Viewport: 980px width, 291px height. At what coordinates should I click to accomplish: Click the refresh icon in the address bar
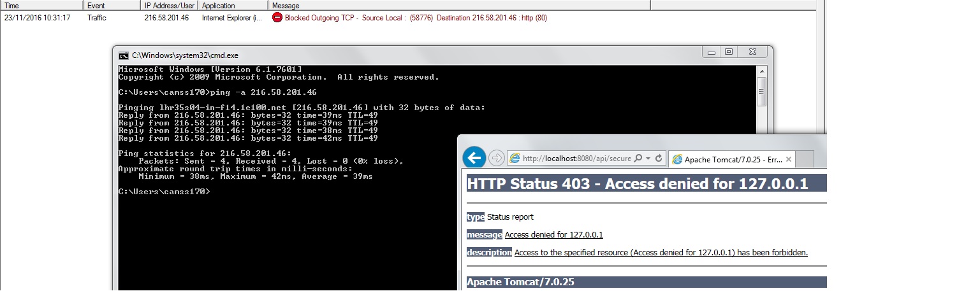coord(659,158)
